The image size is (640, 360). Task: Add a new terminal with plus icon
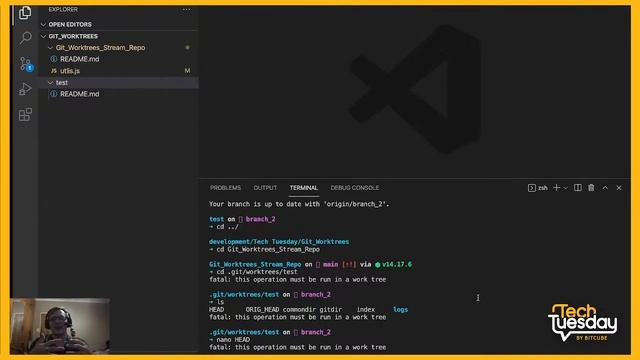pos(556,188)
